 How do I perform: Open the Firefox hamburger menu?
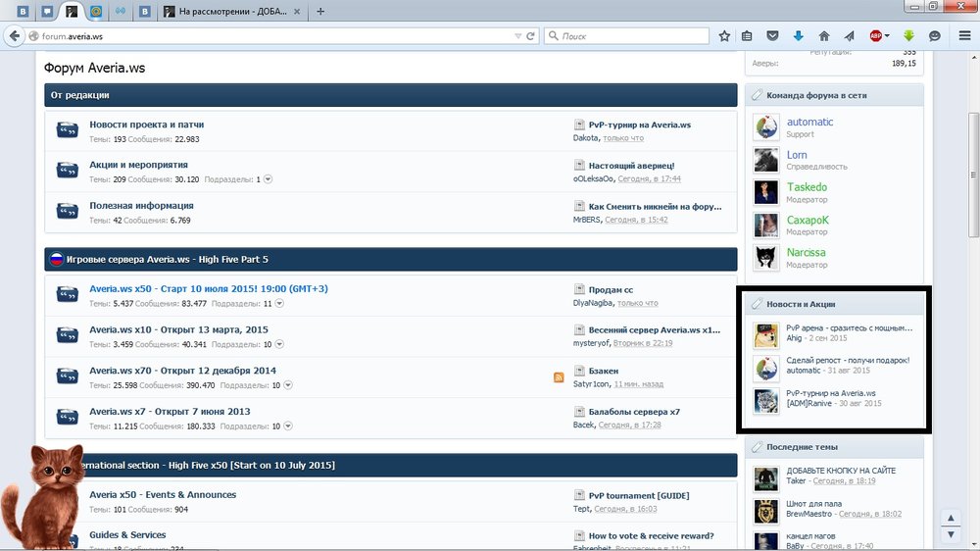[x=964, y=36]
